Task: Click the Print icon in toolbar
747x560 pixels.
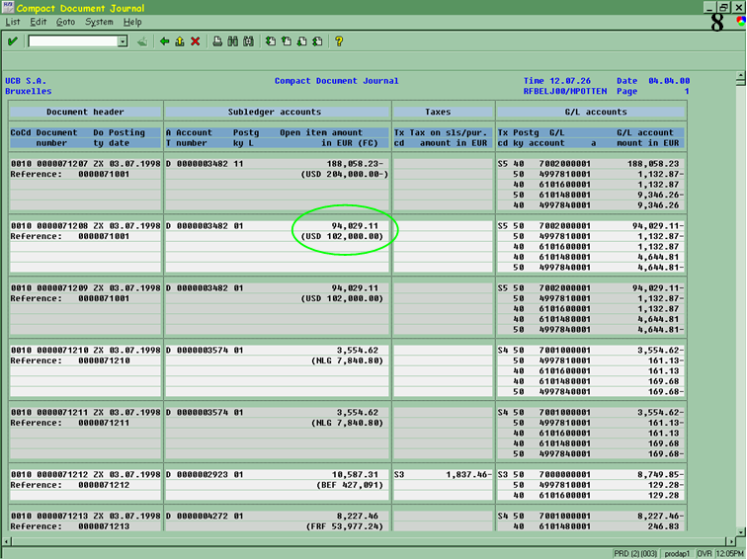Action: tap(217, 41)
